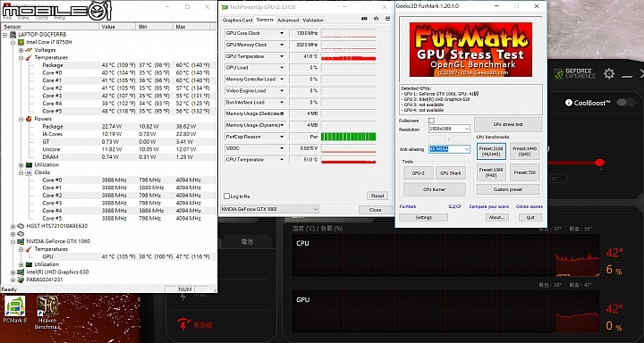Click the CoolBoost info icon
Screen dimensions: 644x343
[x=569, y=103]
